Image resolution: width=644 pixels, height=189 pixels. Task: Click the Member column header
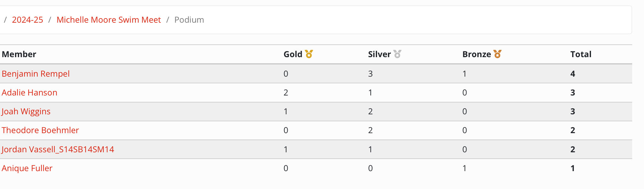[x=19, y=54]
